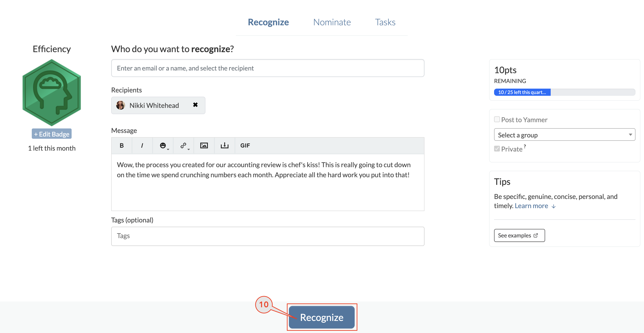The image size is (644, 333).
Task: Insert an image into the message
Action: [204, 145]
